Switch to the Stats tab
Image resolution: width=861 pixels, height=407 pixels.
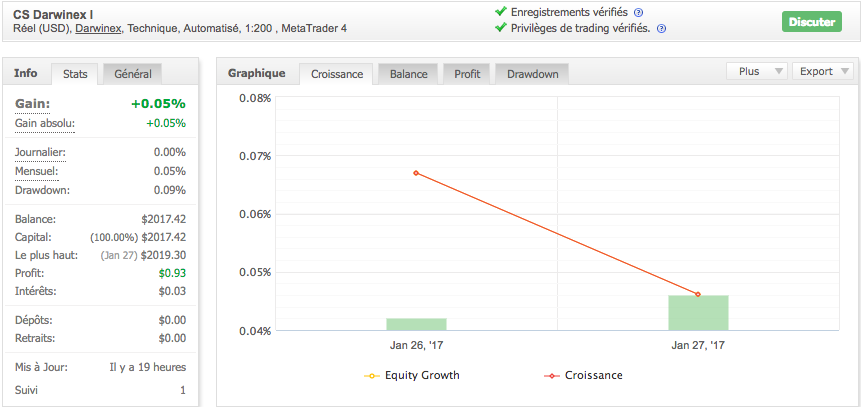(x=75, y=73)
